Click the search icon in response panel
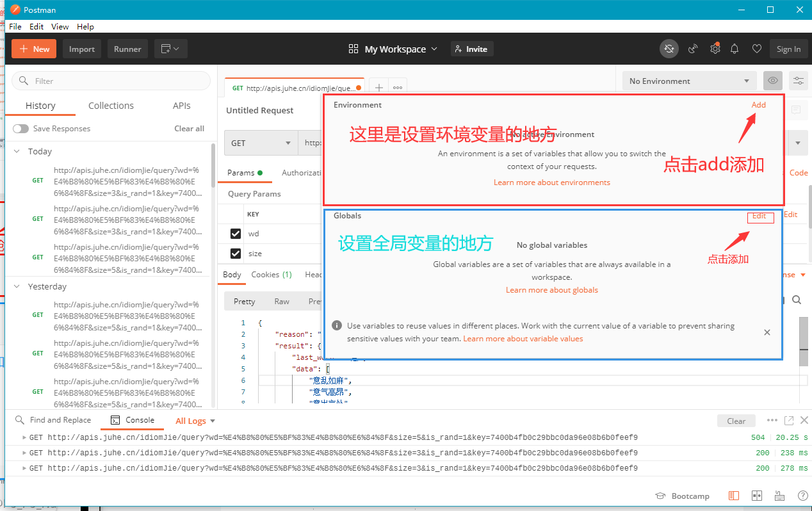Viewport: 812px width, 511px height. coord(797,300)
